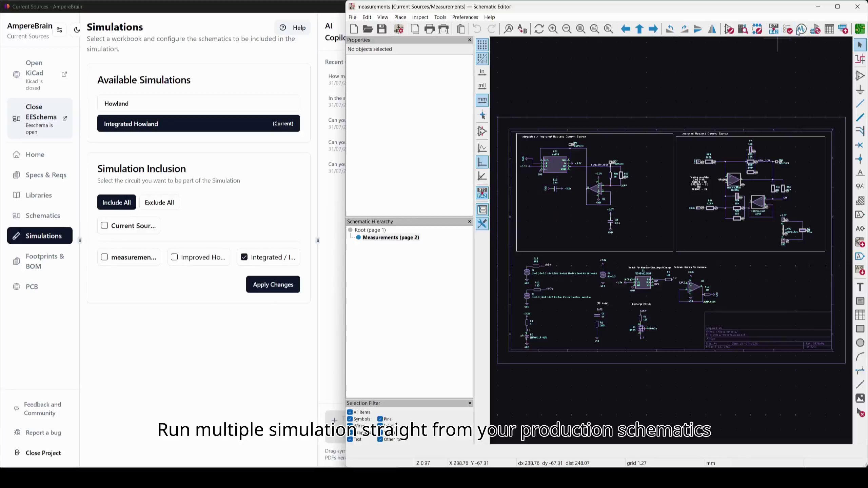Open Footprints & BOM sidebar page
This screenshot has width=868, height=488.
pos(40,261)
